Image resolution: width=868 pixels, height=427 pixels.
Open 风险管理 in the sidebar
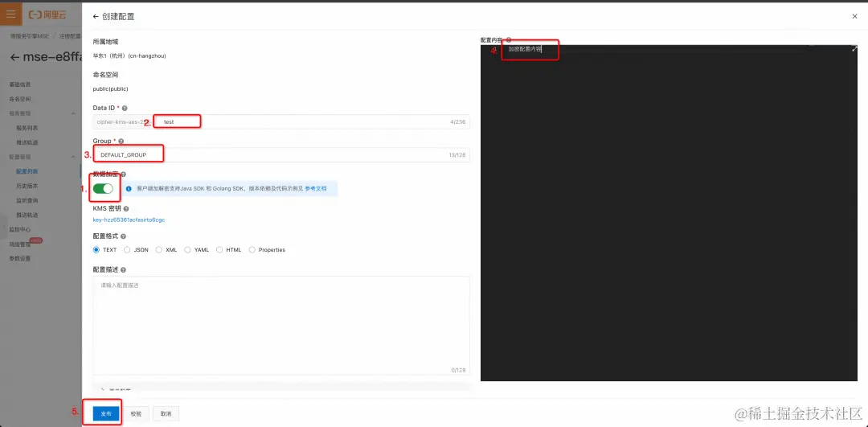pyautogui.click(x=20, y=244)
